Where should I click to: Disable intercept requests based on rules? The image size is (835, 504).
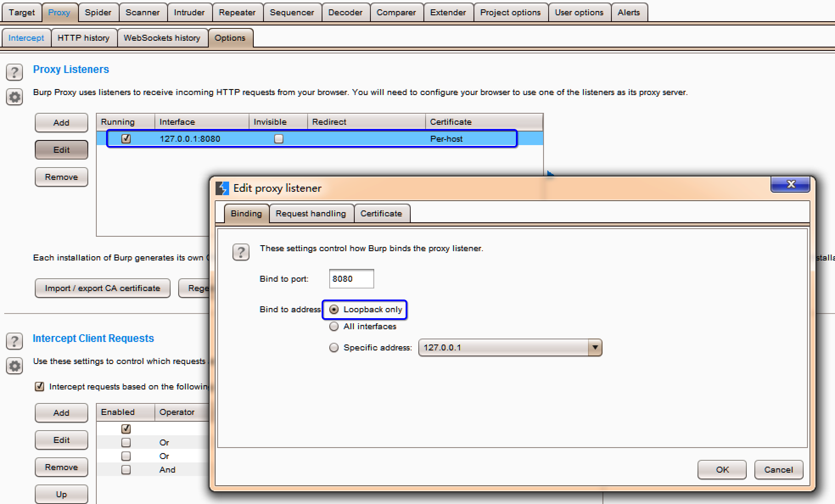39,386
